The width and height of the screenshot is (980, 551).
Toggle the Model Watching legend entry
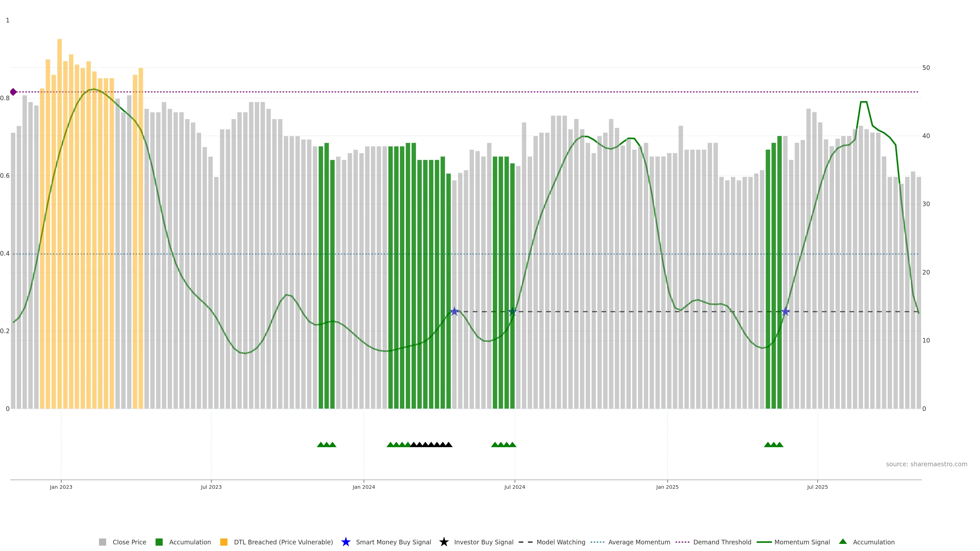tap(560, 542)
